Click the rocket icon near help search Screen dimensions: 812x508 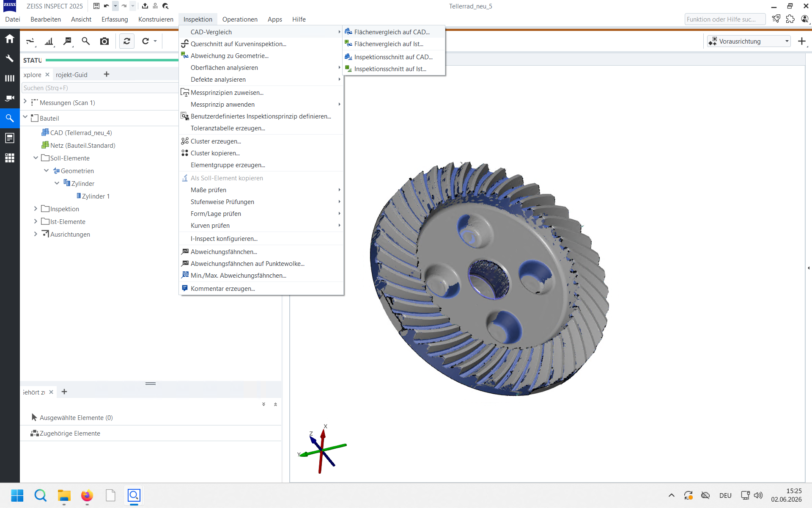point(776,19)
